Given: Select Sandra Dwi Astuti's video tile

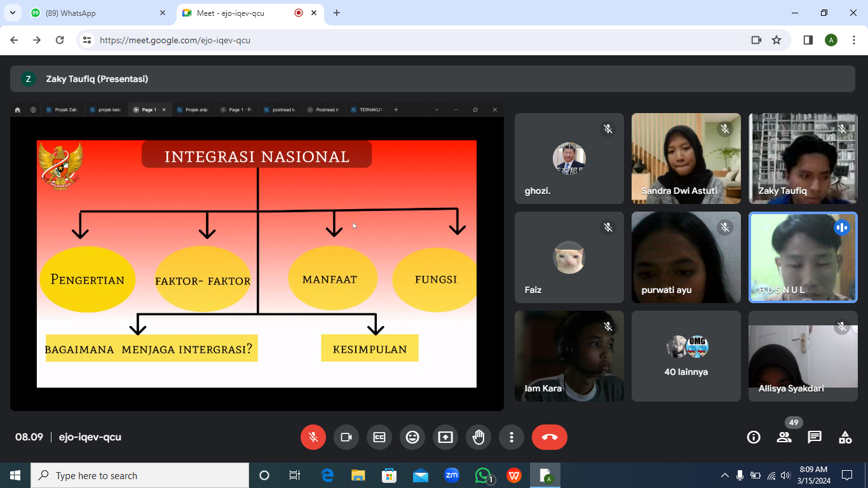Looking at the screenshot, I should 686,158.
